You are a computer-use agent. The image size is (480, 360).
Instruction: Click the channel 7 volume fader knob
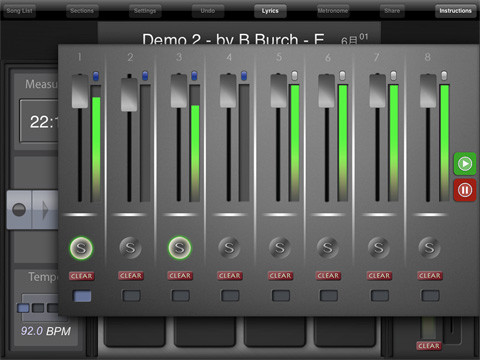click(x=377, y=91)
